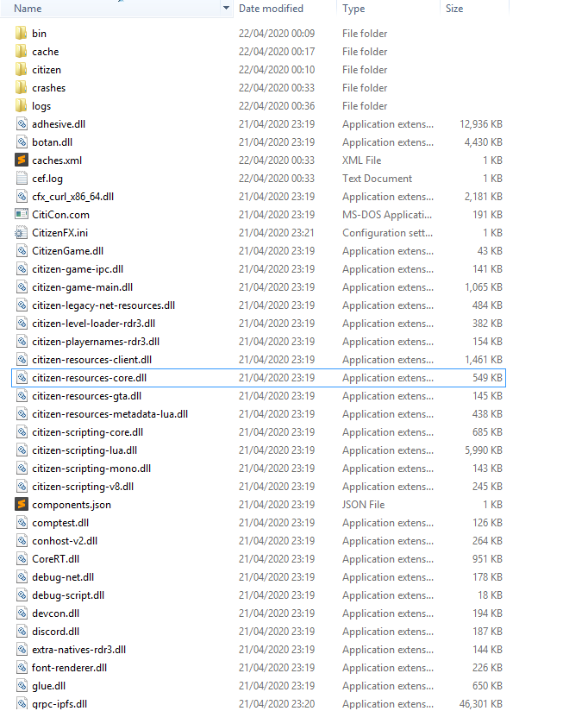
Task: Click the XML File type cell
Action: (361, 160)
